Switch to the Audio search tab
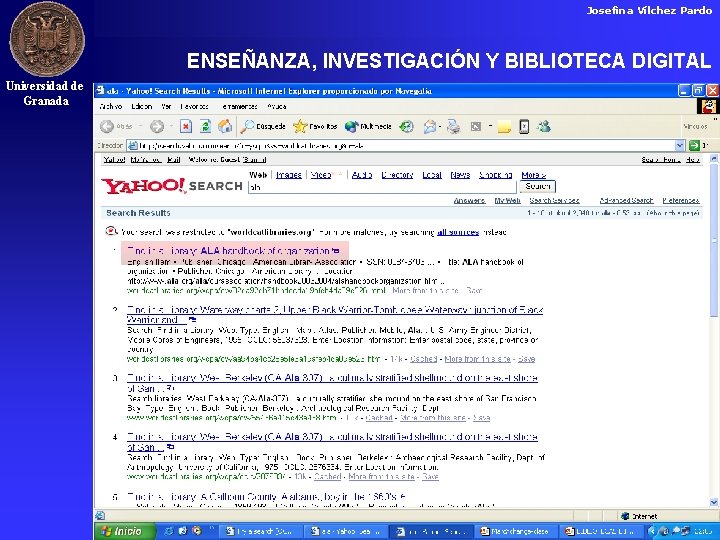The image size is (720, 540). point(362,175)
